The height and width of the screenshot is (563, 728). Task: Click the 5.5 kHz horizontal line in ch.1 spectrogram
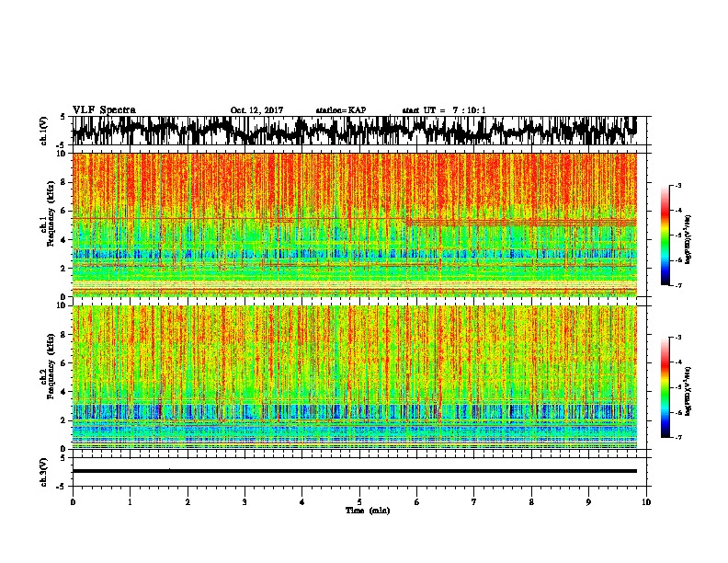pyautogui.click(x=239, y=218)
